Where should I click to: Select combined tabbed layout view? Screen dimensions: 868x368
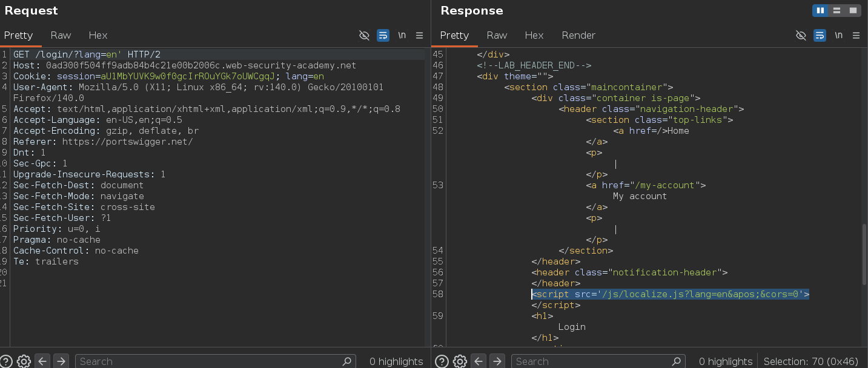click(853, 10)
